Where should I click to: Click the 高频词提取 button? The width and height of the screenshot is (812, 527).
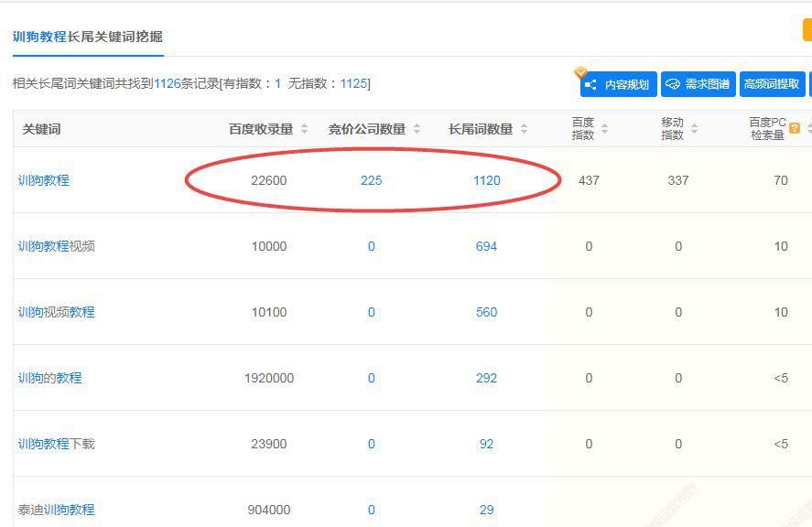click(x=772, y=84)
